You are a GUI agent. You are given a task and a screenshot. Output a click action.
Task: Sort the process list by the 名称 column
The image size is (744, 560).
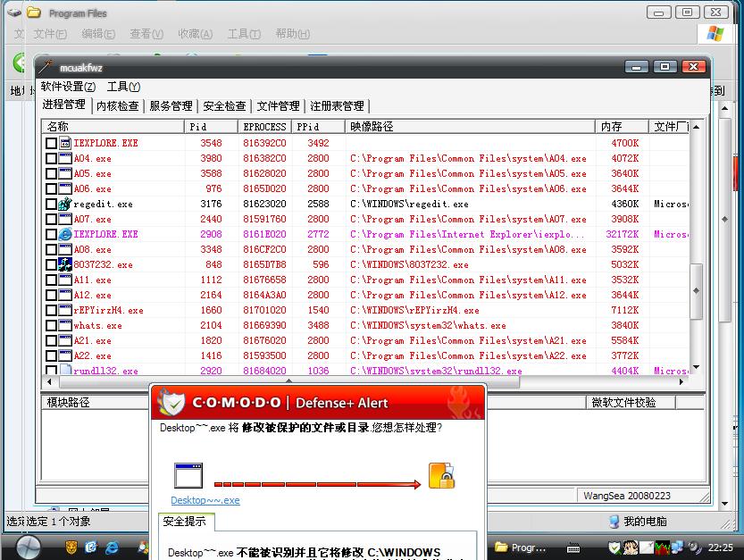coord(113,126)
